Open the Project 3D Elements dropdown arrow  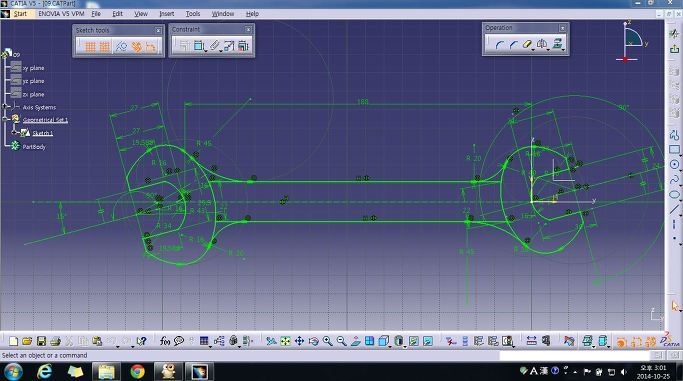(564, 50)
